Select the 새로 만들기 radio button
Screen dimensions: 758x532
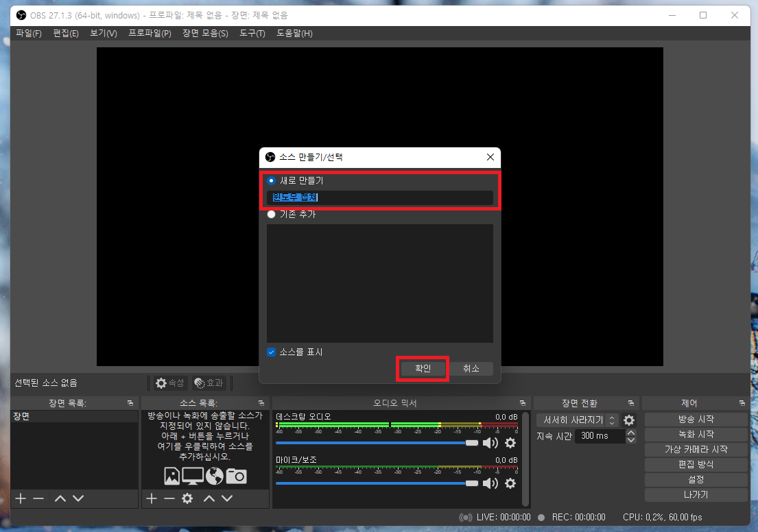point(271,181)
